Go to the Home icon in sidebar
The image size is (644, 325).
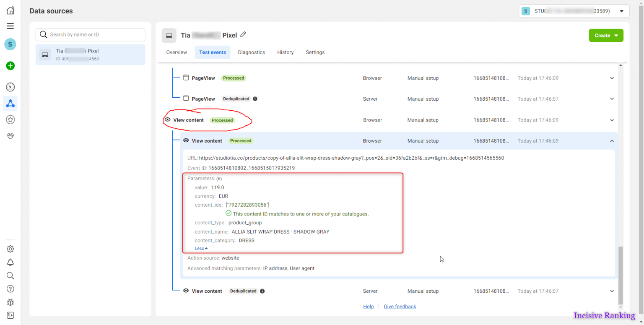10,11
